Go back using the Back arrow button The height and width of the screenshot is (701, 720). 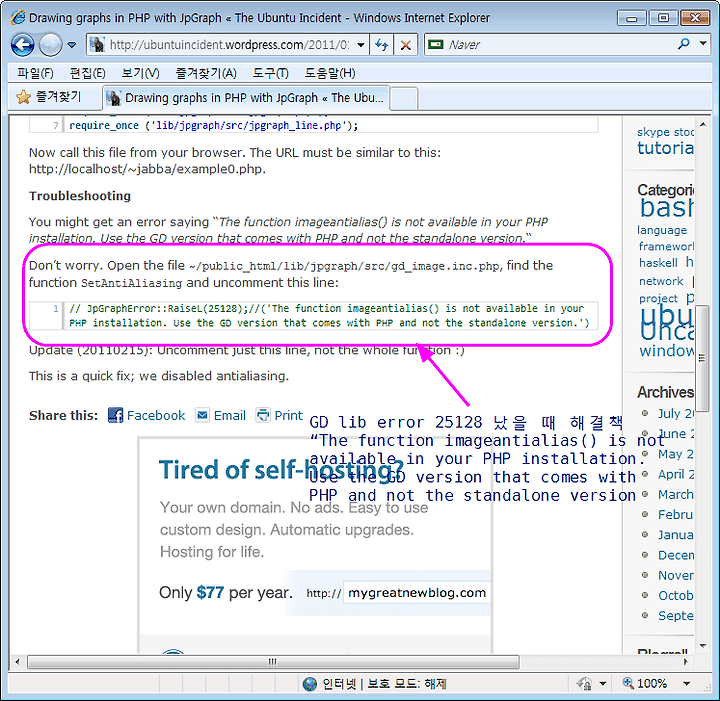pos(22,45)
